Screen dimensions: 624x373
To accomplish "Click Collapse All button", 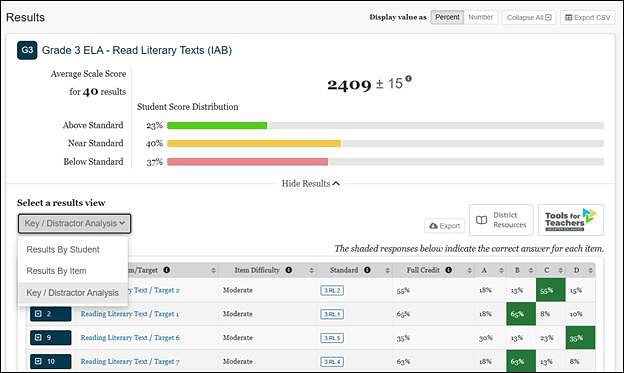I will click(x=529, y=18).
